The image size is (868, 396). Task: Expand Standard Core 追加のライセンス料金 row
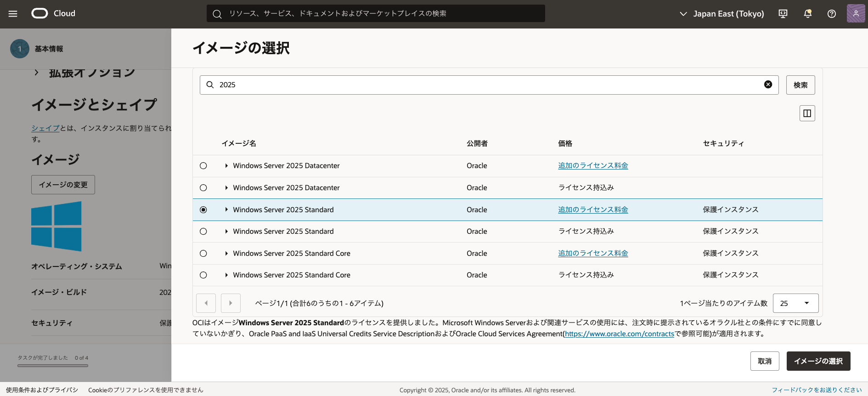(x=226, y=254)
